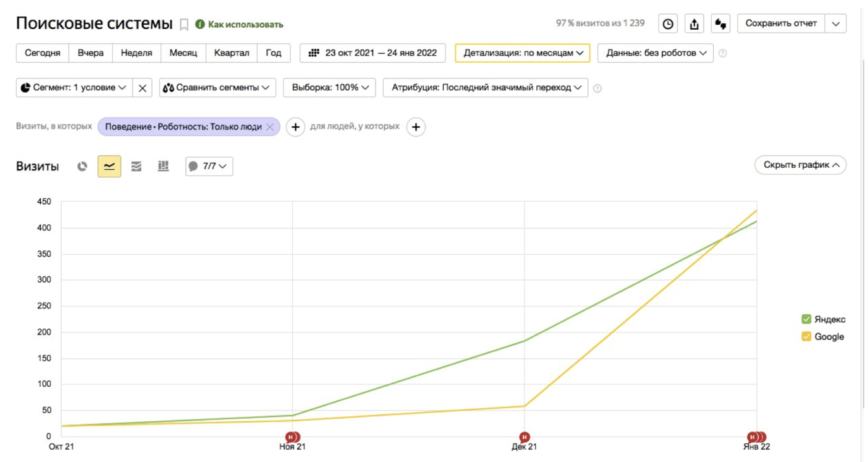Screen dimensions: 868x462
Task: Select the line chart view icon
Action: click(109, 167)
